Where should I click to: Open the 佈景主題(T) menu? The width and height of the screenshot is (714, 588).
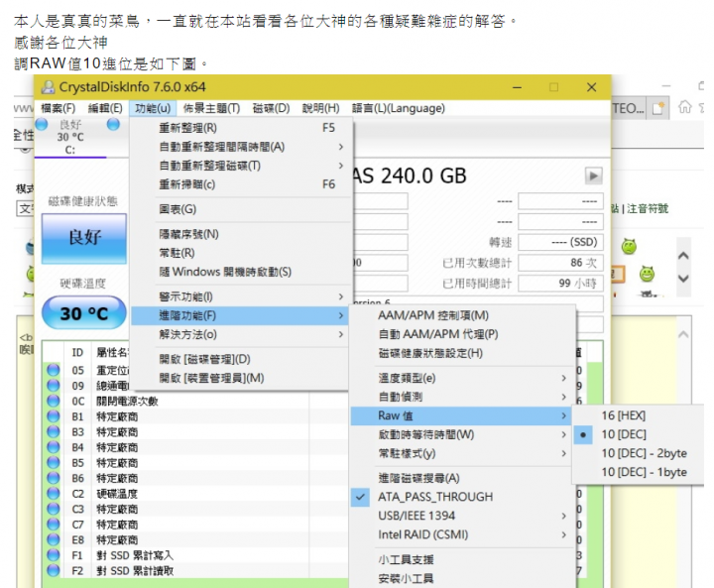(212, 108)
